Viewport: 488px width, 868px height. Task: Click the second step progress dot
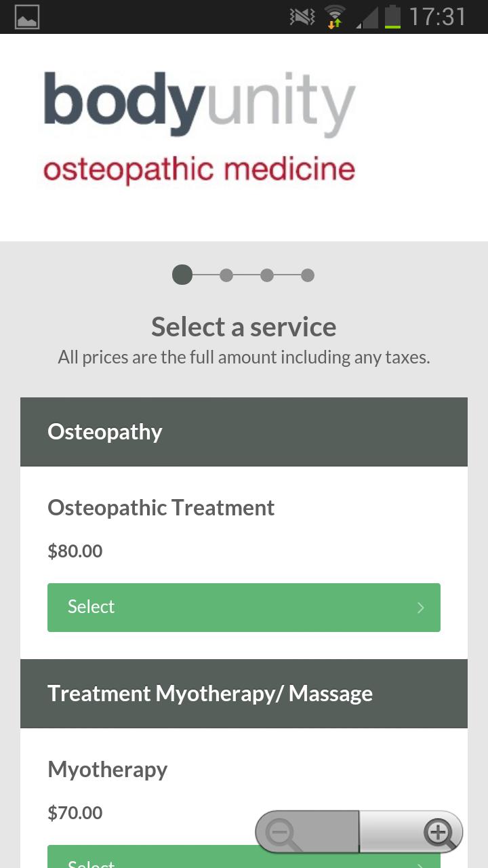226,275
